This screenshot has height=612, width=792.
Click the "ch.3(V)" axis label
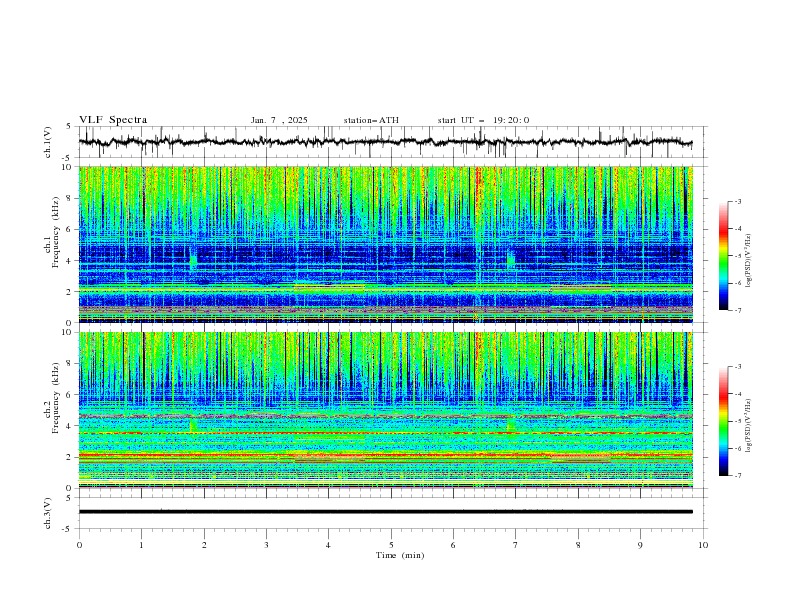coord(48,513)
